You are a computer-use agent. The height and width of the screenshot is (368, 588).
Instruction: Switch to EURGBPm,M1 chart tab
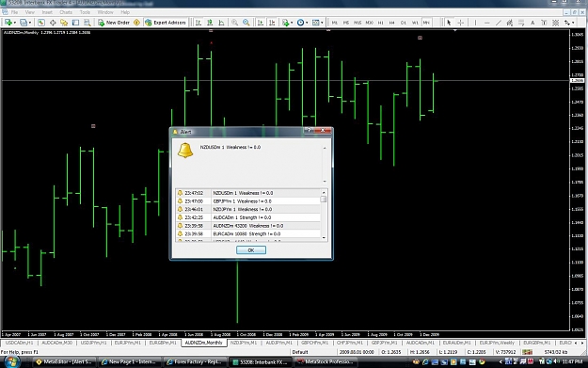tap(163, 343)
